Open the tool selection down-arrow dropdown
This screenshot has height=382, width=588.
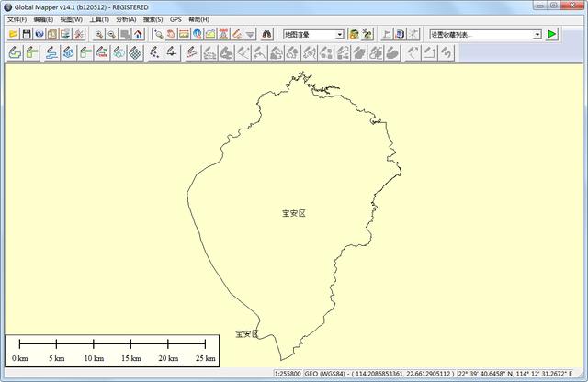pyautogui.click(x=250, y=34)
